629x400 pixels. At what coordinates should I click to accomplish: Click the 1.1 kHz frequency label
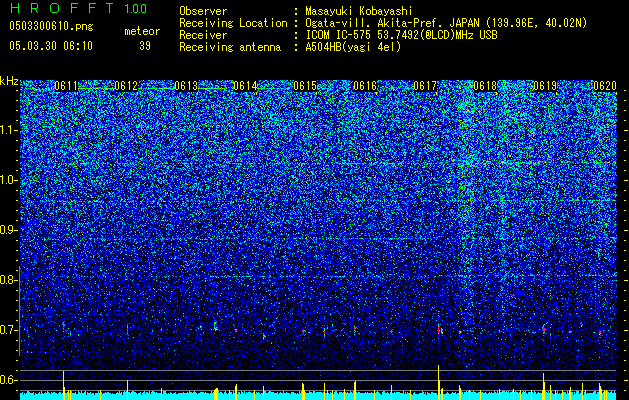click(x=8, y=130)
